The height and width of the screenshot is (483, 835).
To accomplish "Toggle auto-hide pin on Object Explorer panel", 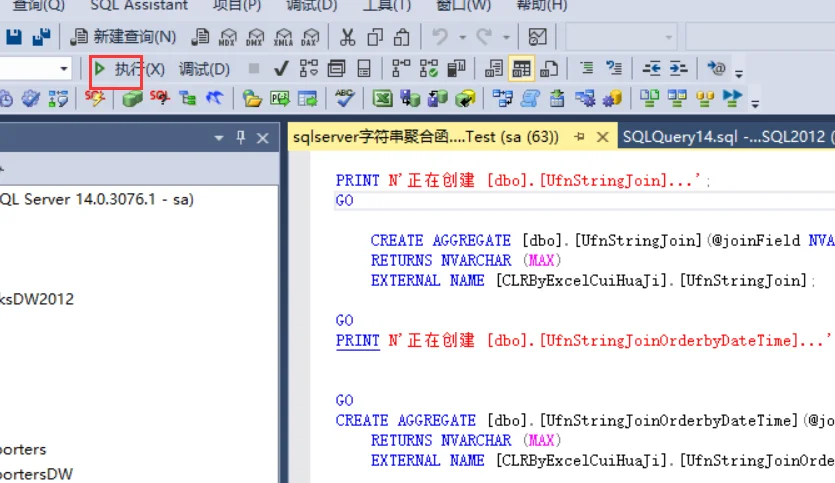I will tap(241, 137).
